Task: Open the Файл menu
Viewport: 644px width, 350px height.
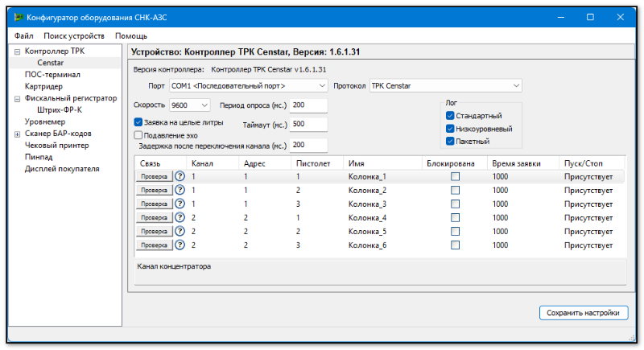Action: (23, 36)
